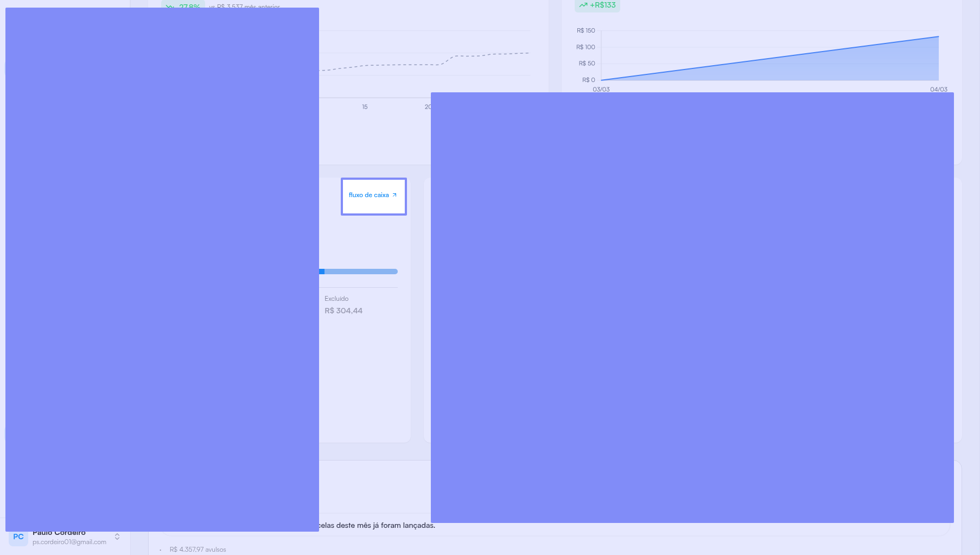The height and width of the screenshot is (555, 980).
Task: Select the +R$133 badge value
Action: (x=603, y=5)
